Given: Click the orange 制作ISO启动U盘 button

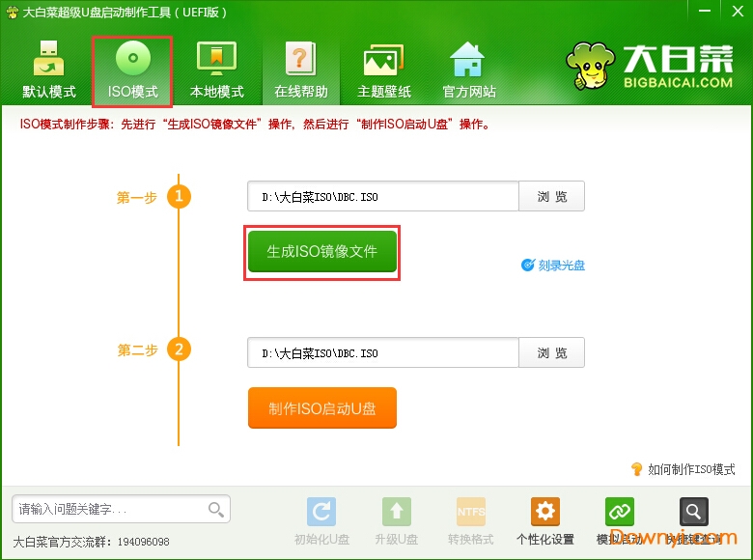Looking at the screenshot, I should (x=321, y=408).
